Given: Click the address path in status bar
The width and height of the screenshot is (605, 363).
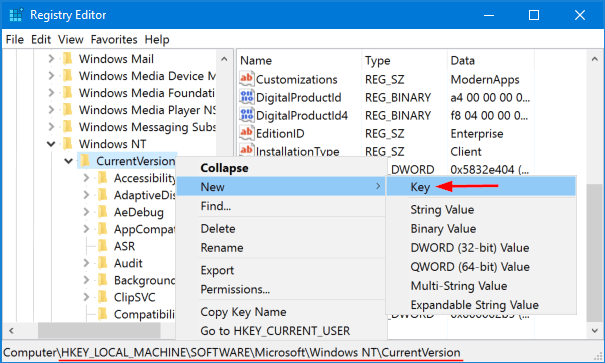Looking at the screenshot, I should [232, 353].
